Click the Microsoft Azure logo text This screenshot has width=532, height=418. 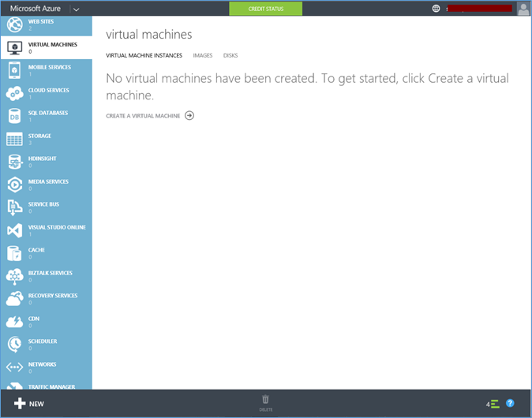36,9
